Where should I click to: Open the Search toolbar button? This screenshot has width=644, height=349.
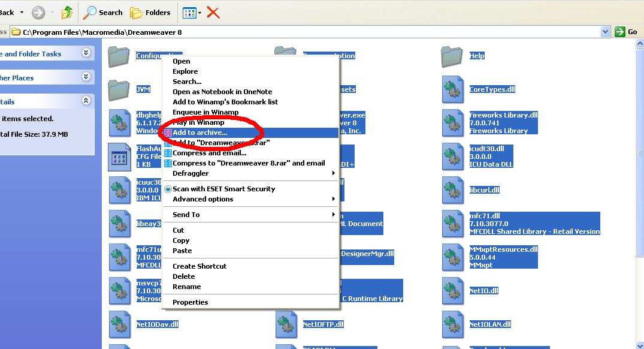[102, 13]
